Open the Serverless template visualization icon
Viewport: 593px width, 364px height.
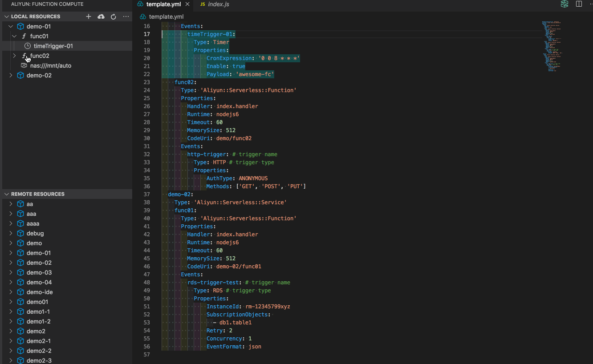tap(565, 4)
